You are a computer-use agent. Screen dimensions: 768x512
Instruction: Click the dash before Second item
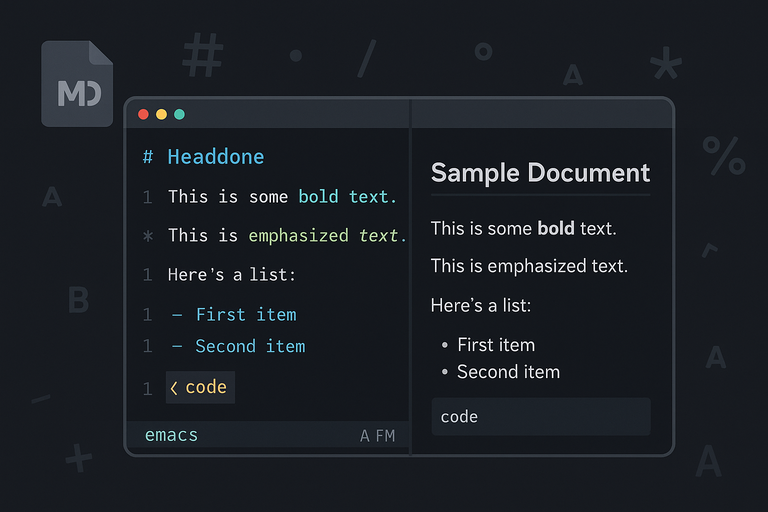click(x=177, y=346)
